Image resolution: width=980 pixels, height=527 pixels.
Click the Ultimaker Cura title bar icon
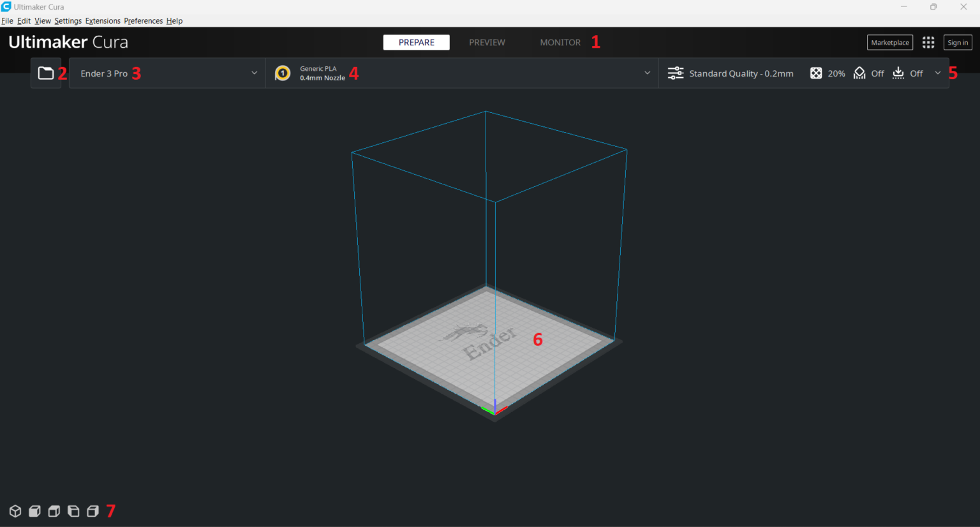tap(6, 6)
